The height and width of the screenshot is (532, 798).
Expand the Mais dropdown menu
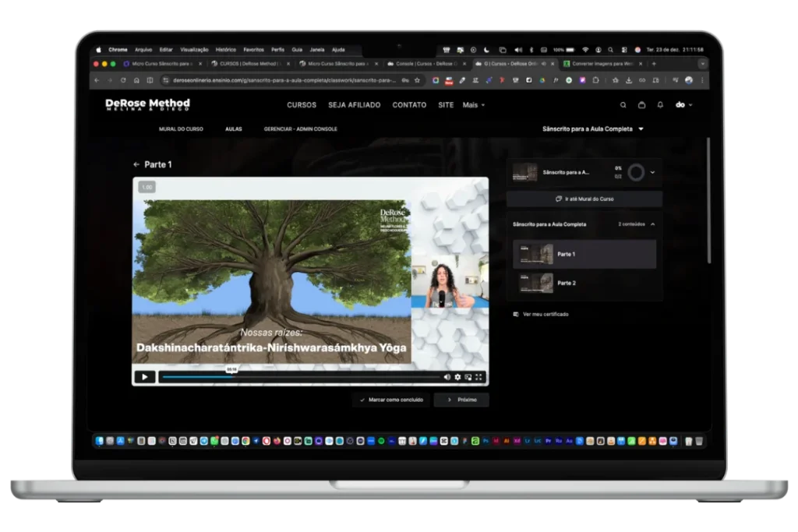[473, 105]
